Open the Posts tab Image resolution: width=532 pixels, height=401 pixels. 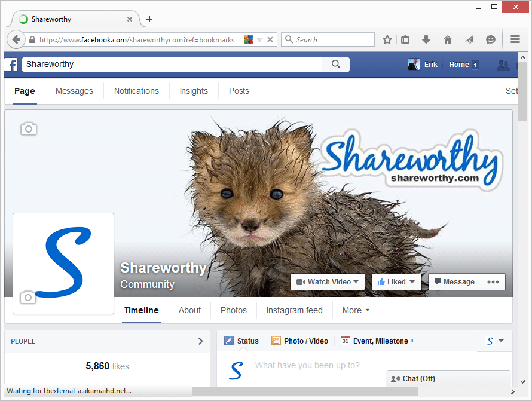tap(239, 91)
